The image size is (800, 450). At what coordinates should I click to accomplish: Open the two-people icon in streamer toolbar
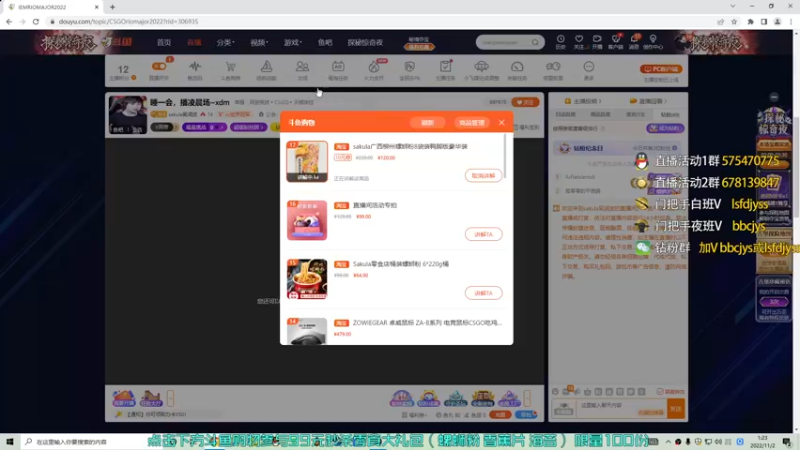tap(302, 66)
